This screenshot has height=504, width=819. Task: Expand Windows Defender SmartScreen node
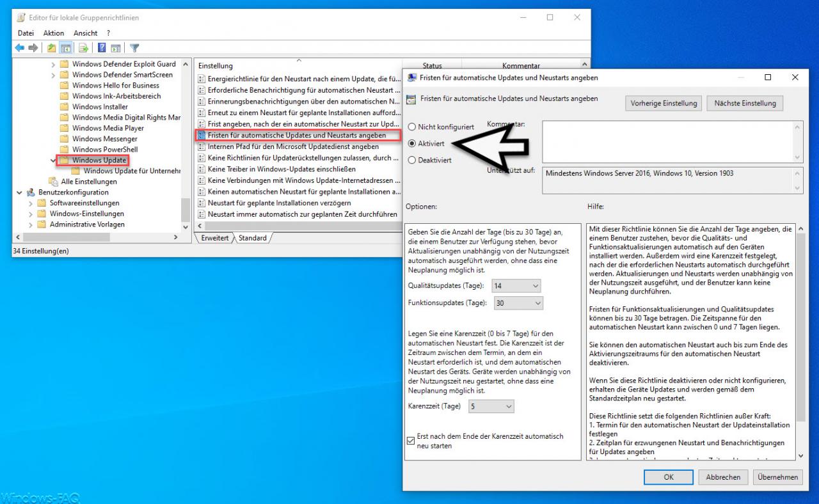tap(53, 75)
